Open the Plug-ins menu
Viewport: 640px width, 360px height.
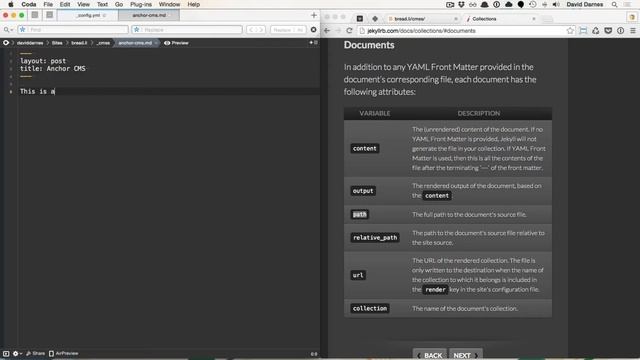(x=141, y=4)
